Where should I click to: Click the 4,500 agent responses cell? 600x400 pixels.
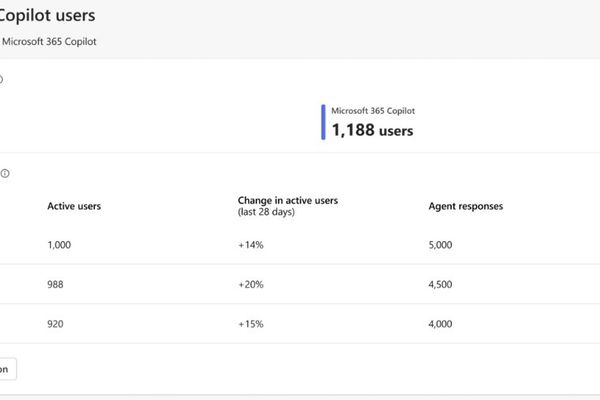(x=440, y=284)
